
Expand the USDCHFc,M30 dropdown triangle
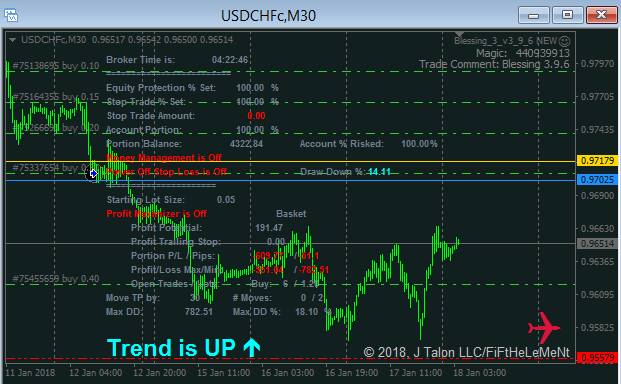(x=12, y=40)
